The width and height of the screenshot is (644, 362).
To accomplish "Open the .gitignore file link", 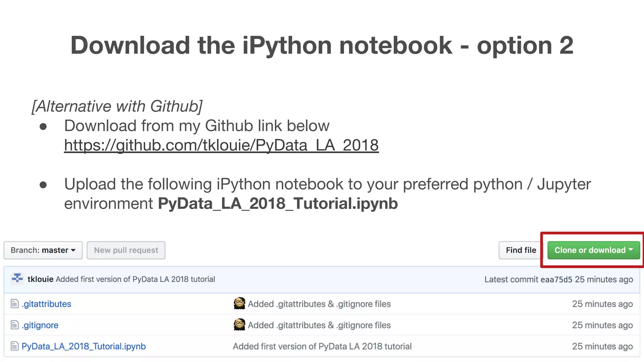I will click(x=40, y=325).
